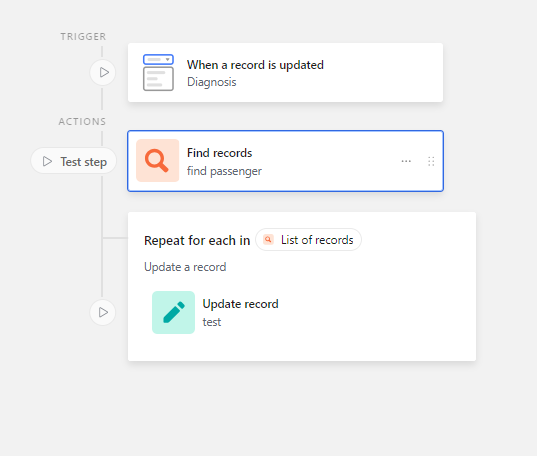Click the orange magnifying glass icon
Screen dimensions: 537x456
click(x=158, y=160)
